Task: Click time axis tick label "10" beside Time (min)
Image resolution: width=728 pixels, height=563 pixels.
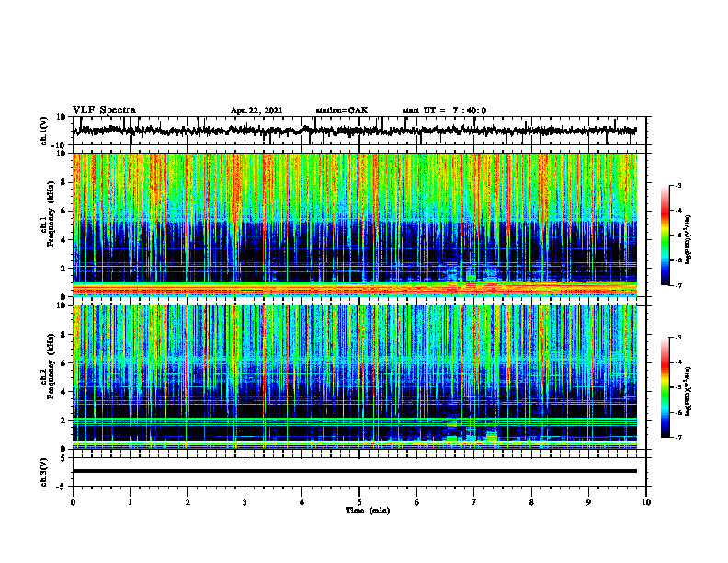Action: [x=646, y=502]
